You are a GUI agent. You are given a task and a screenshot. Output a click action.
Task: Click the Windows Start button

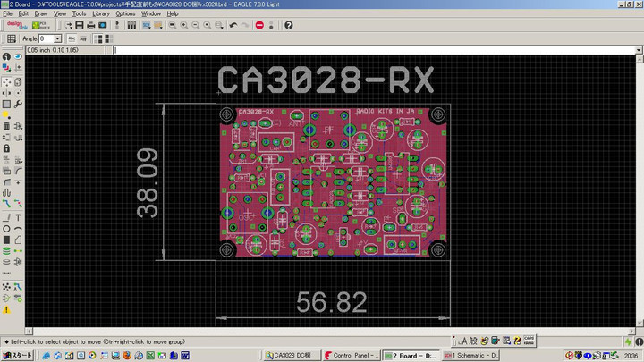[18, 355]
